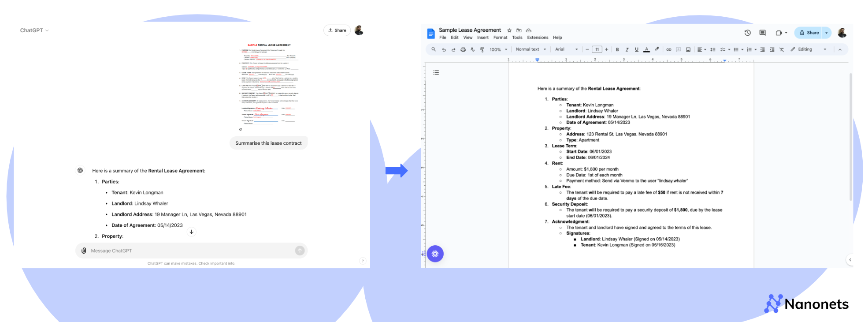Open the text color picker
This screenshot has height=322, width=868.
646,49
